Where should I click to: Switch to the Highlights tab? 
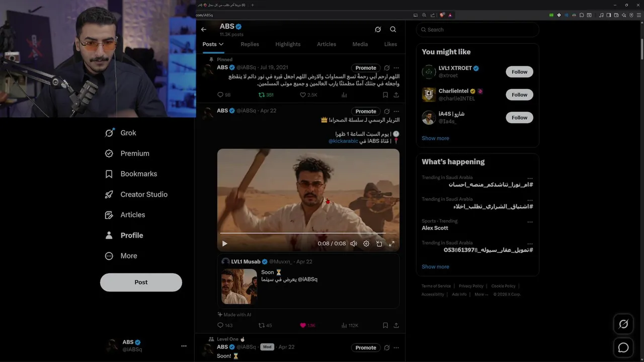[x=288, y=44]
